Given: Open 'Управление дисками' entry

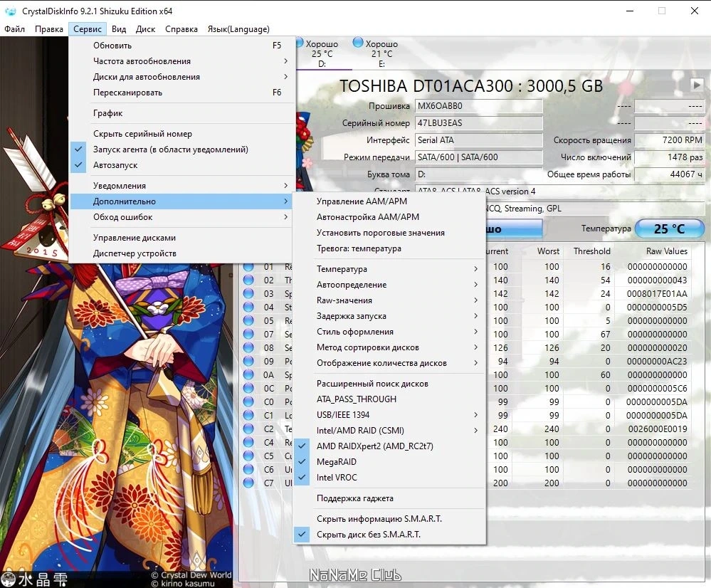Looking at the screenshot, I should [x=181, y=238].
